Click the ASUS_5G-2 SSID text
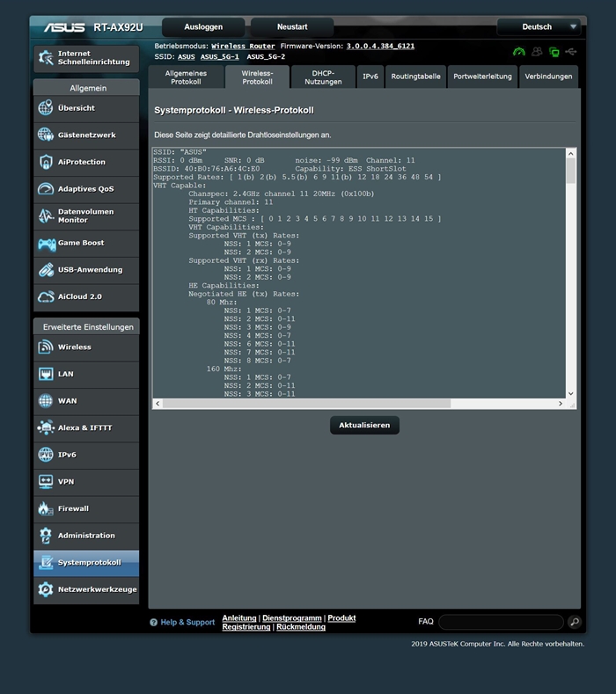The image size is (616, 694). (x=266, y=56)
